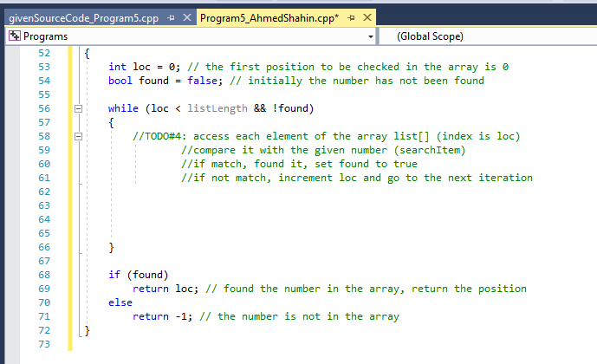This screenshot has width=597, height=364.
Task: Click line number 68
Action: click(x=44, y=275)
